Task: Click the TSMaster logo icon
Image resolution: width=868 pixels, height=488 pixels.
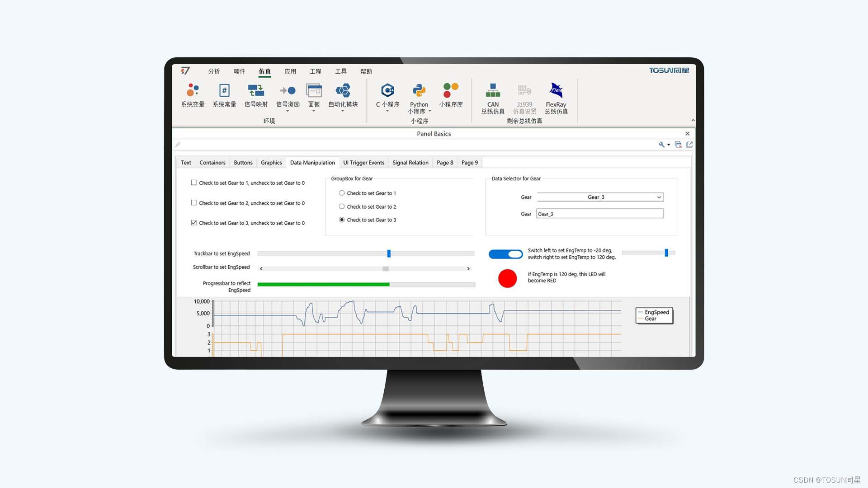Action: 185,70
